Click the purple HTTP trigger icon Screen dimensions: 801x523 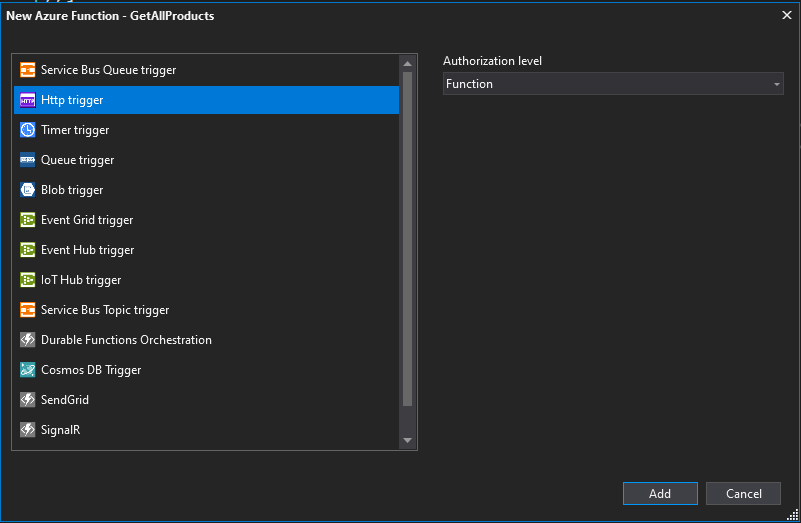pos(28,100)
